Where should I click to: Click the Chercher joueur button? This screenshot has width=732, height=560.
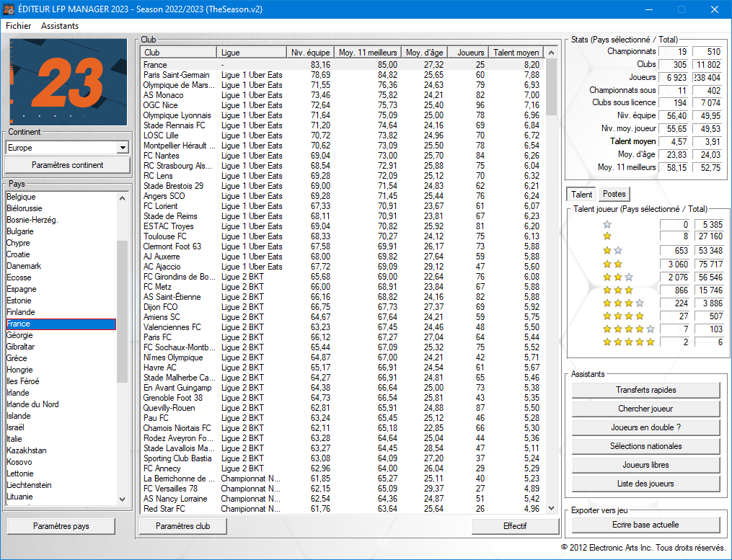[x=645, y=409]
